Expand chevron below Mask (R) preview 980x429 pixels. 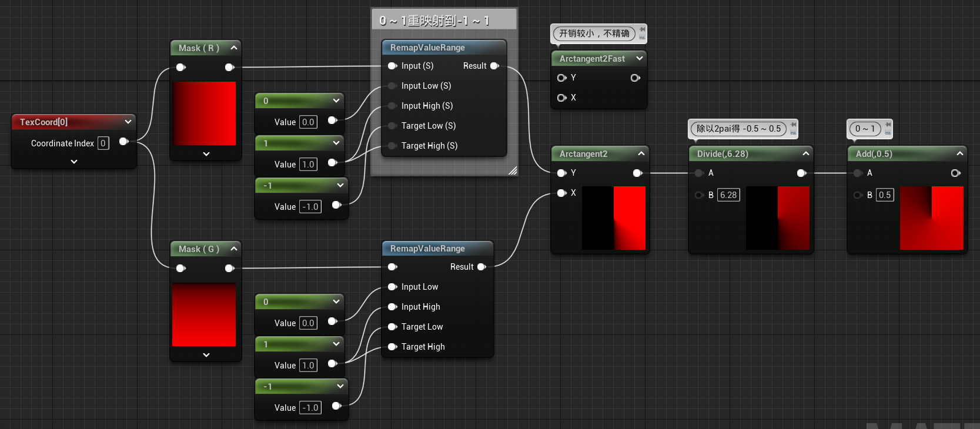pos(206,154)
